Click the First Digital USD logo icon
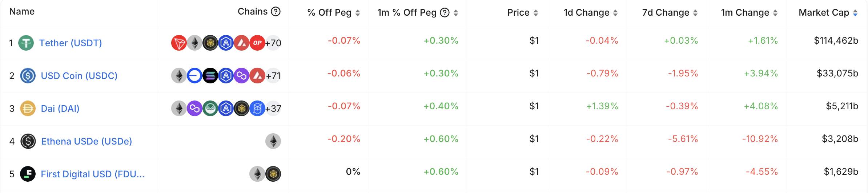Image resolution: width=868 pixels, height=193 pixels. 28,174
